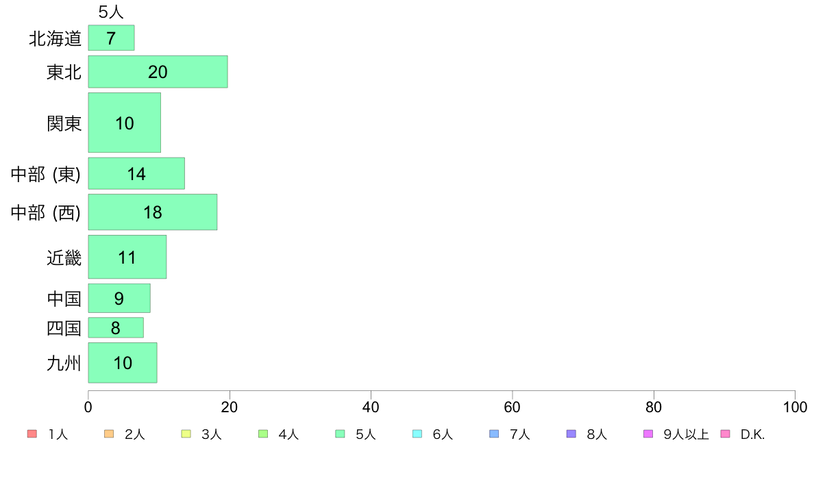Image resolution: width=814 pixels, height=504 pixels.
Task: Click the 中部 (東) bar with 14
Action: click(136, 173)
